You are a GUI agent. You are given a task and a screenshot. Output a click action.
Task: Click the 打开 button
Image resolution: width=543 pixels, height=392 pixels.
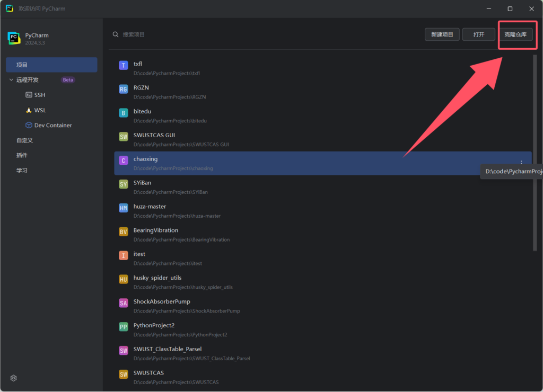[x=479, y=34]
